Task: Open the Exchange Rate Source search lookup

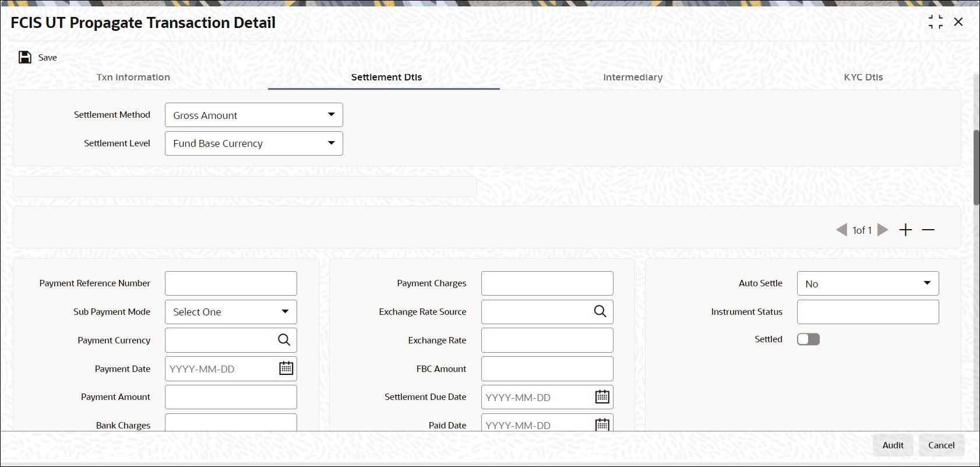Action: tap(600, 311)
